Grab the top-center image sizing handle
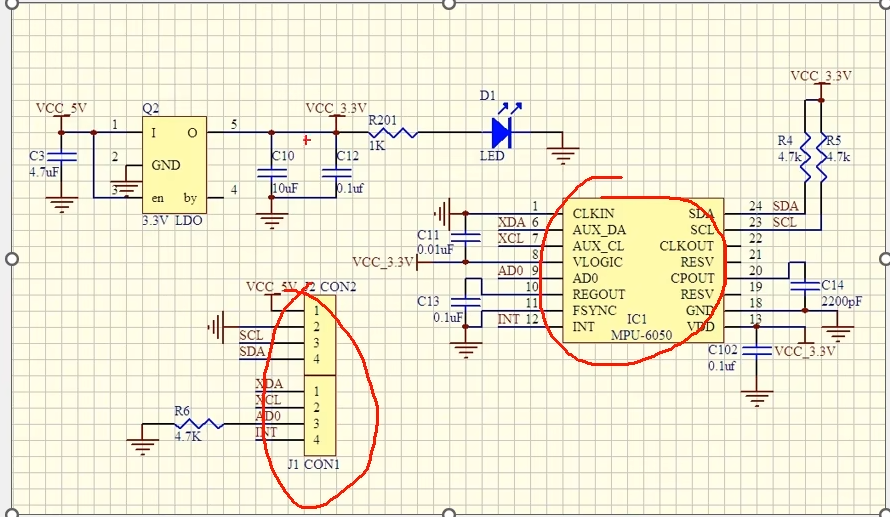Screen dimensions: 890x517 click(x=448, y=3)
